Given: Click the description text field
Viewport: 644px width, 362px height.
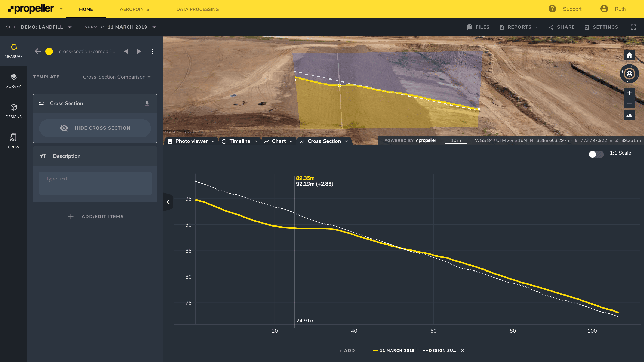Looking at the screenshot, I should coord(95,183).
